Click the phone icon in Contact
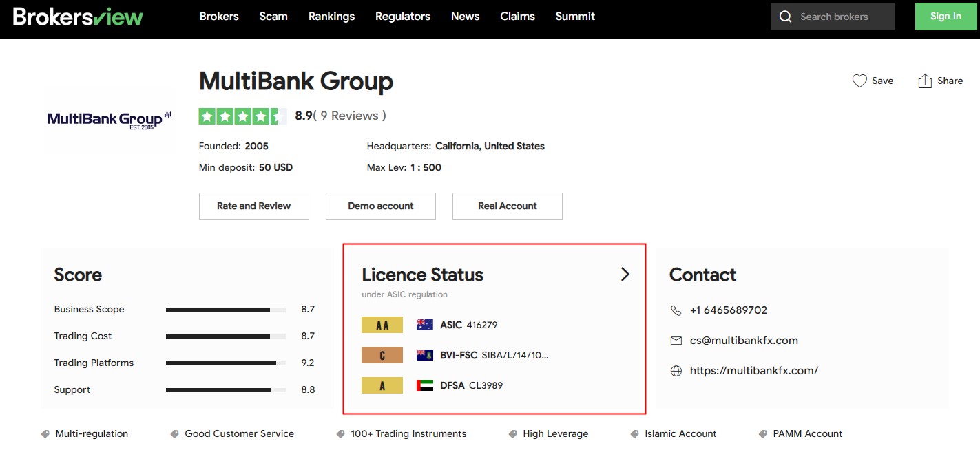The height and width of the screenshot is (450, 980). [676, 310]
